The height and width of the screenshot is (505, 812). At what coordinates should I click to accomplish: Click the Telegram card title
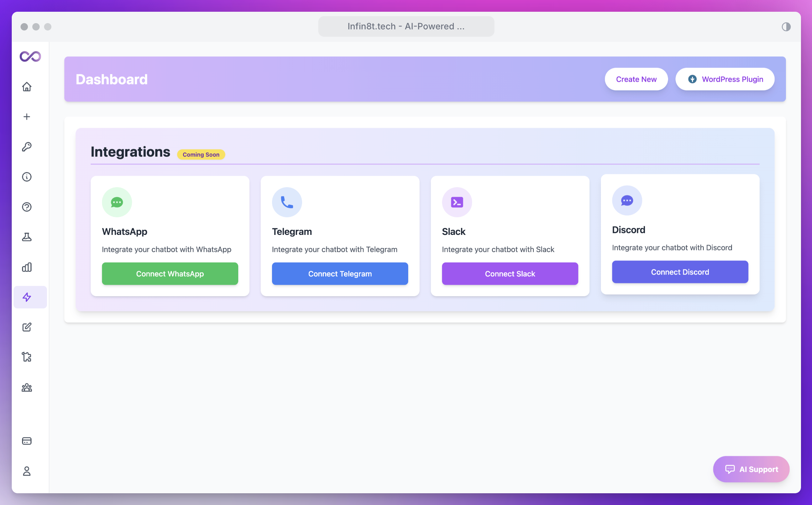[x=292, y=232]
